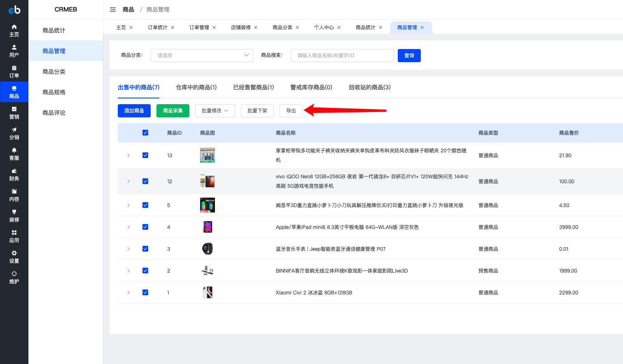Open the 设置 settings sidebar section
623x364 pixels.
pyautogui.click(x=14, y=257)
